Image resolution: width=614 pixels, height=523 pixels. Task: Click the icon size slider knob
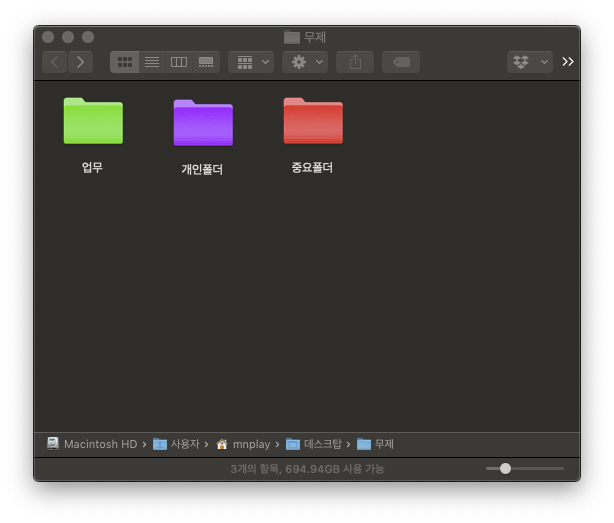click(x=505, y=468)
